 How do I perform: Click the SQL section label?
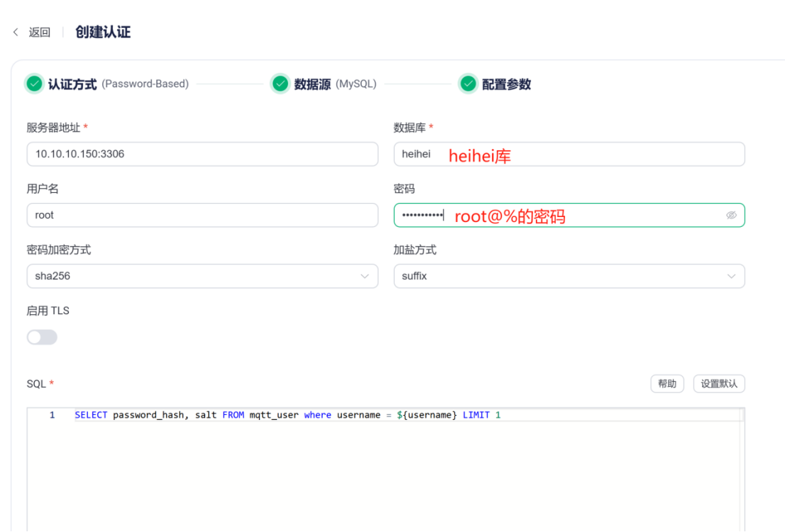36,384
